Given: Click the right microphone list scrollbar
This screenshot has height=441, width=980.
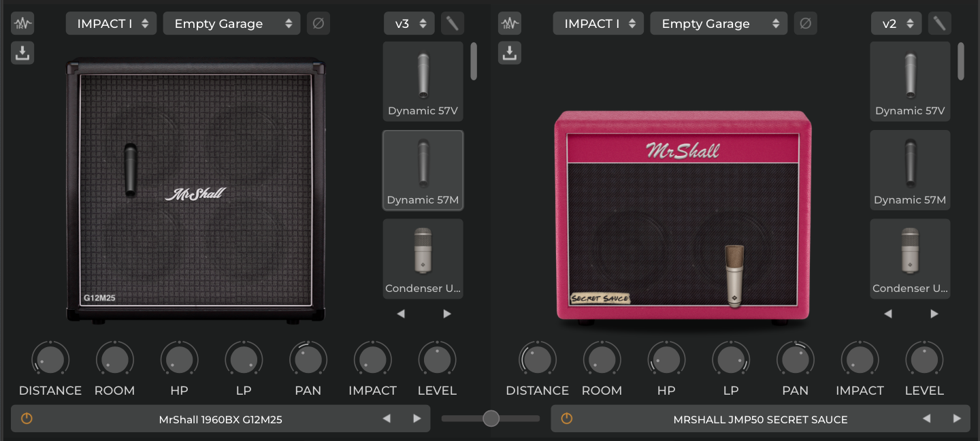Looking at the screenshot, I should click(x=961, y=61).
